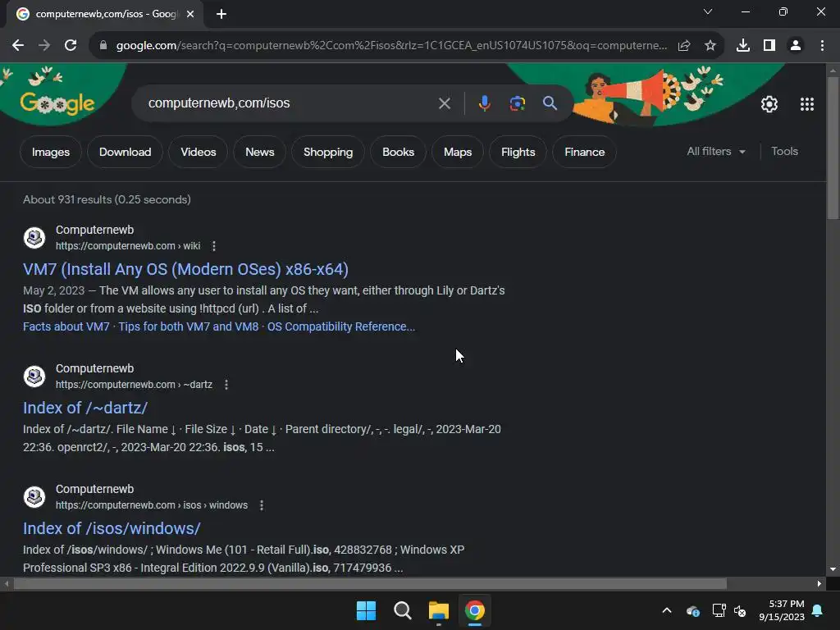Open the network display tray icon
The height and width of the screenshot is (630, 840).
[x=719, y=610]
